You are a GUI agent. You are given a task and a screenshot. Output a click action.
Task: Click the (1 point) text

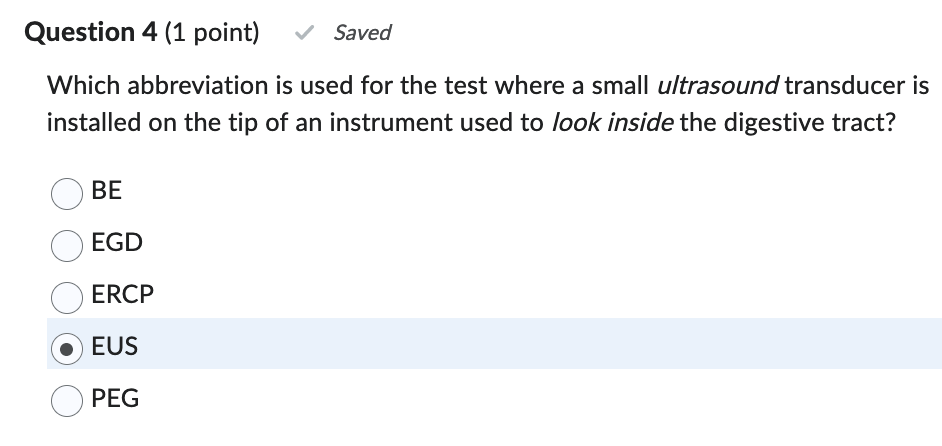tap(213, 33)
